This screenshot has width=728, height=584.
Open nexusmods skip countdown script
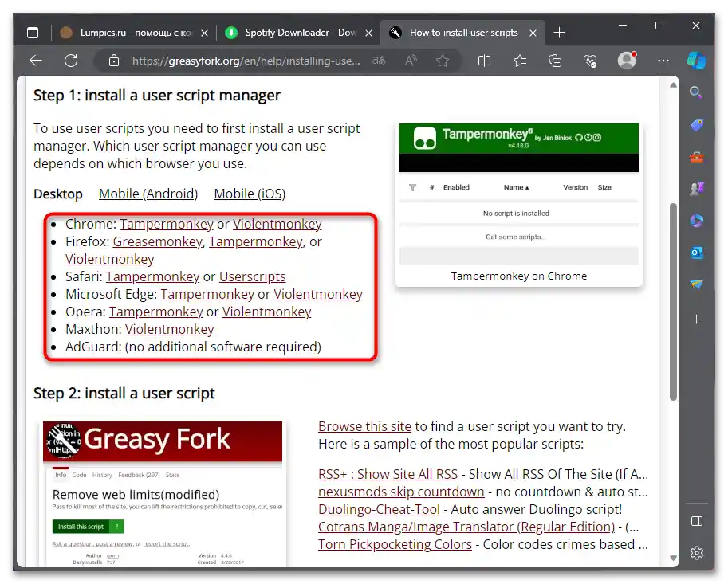(401, 492)
